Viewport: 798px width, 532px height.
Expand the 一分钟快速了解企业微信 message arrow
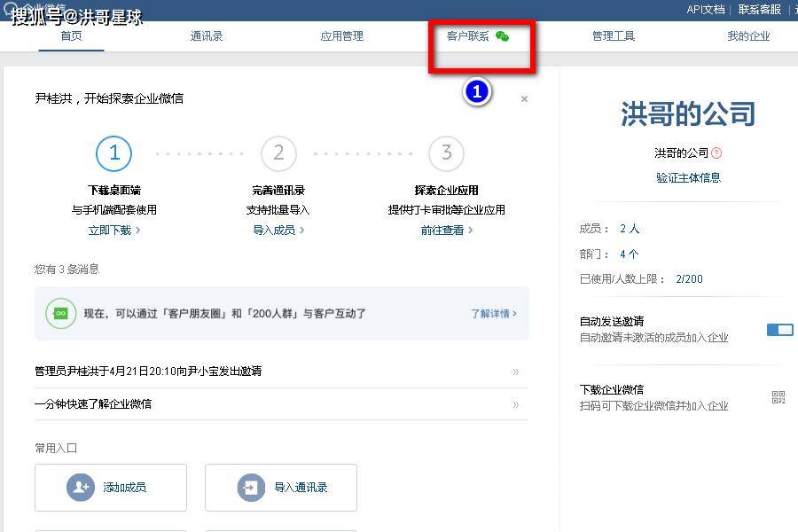(515, 404)
